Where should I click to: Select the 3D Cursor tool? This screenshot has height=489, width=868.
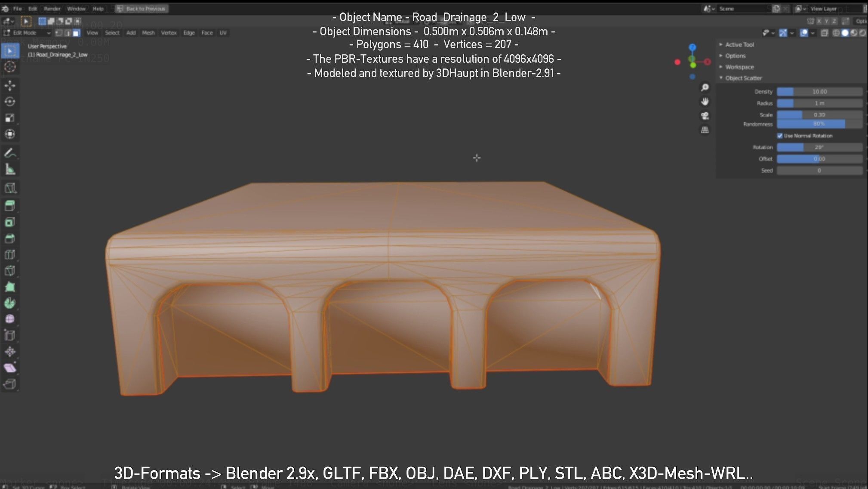pos(10,67)
